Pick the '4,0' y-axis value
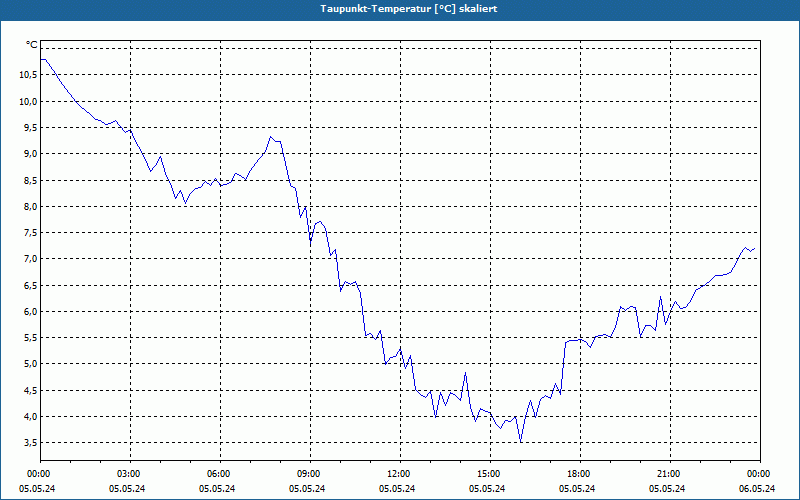 [30, 417]
